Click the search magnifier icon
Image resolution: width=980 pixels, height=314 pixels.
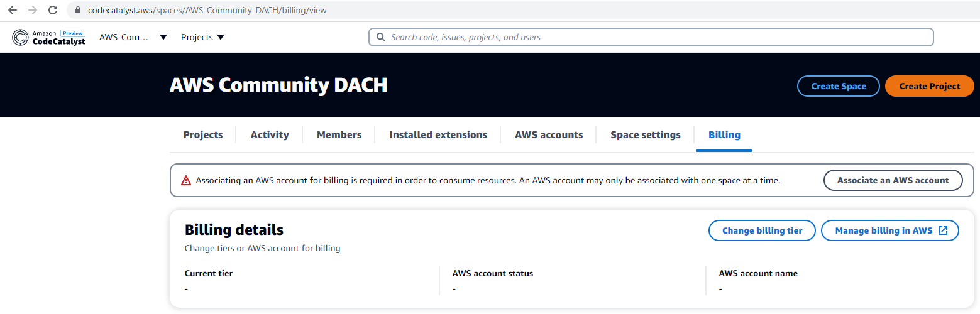tap(380, 37)
